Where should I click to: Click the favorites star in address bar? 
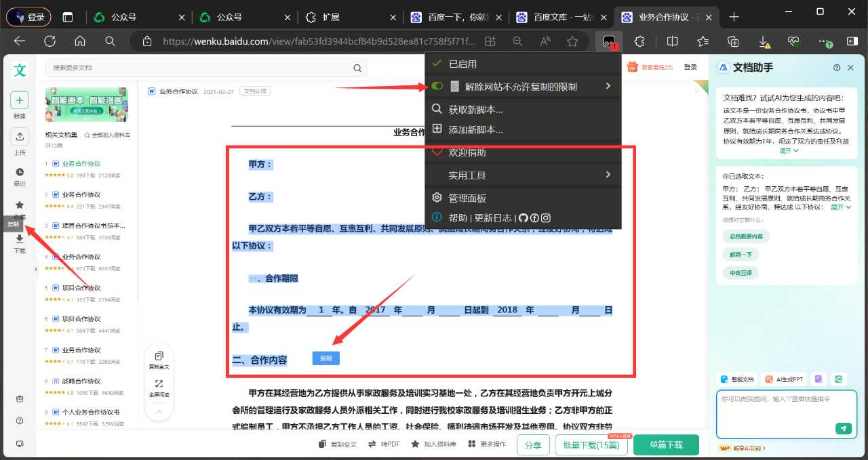point(572,41)
